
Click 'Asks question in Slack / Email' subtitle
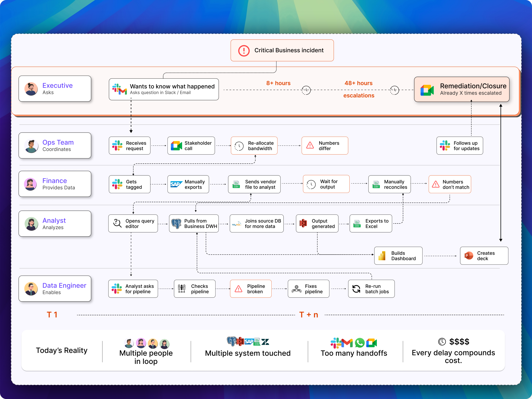pyautogui.click(x=160, y=93)
